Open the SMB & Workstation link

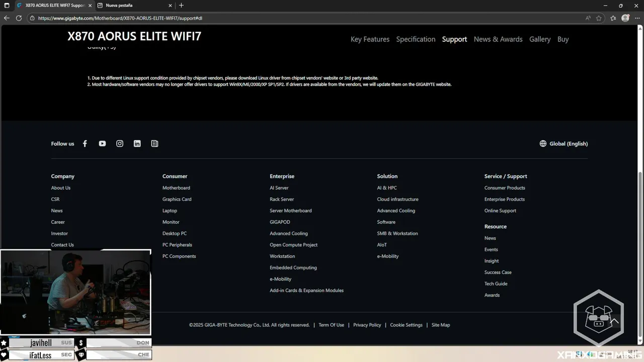(397, 233)
